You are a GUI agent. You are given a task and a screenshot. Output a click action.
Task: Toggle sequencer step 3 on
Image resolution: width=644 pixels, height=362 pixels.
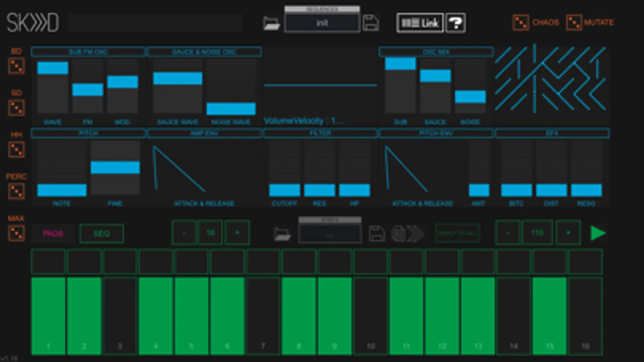pyautogui.click(x=120, y=316)
